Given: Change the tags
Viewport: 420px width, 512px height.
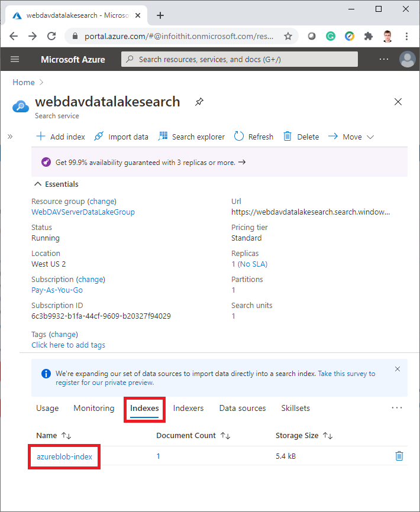Looking at the screenshot, I should 64,335.
